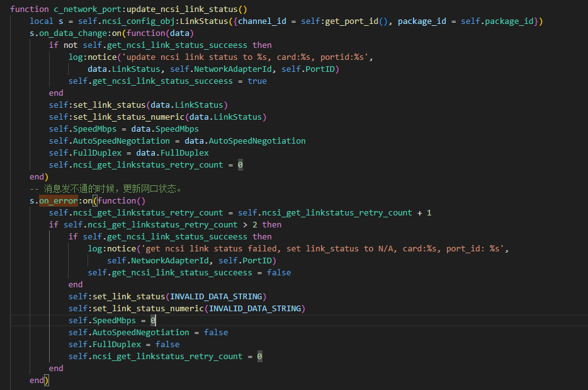Select the local keyword before variable s
Viewport: 588px width, 390px height.
[42, 21]
